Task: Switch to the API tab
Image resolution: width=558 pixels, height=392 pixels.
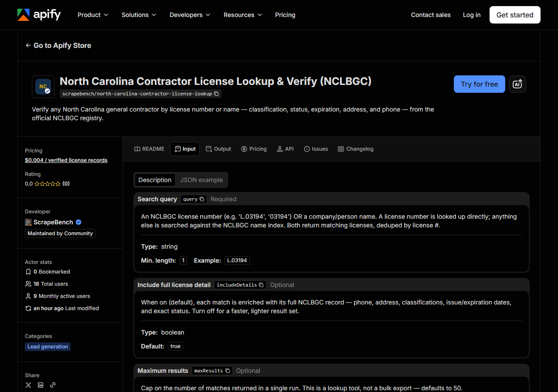Action: point(285,149)
